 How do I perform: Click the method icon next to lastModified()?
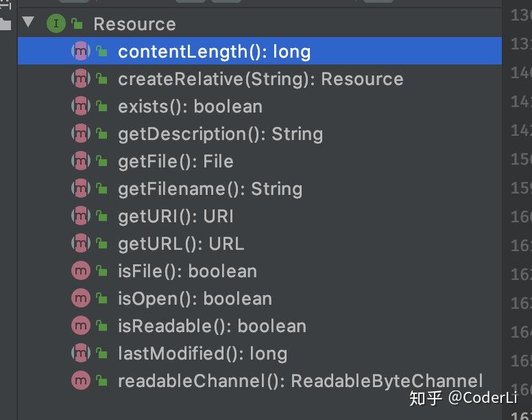point(81,353)
